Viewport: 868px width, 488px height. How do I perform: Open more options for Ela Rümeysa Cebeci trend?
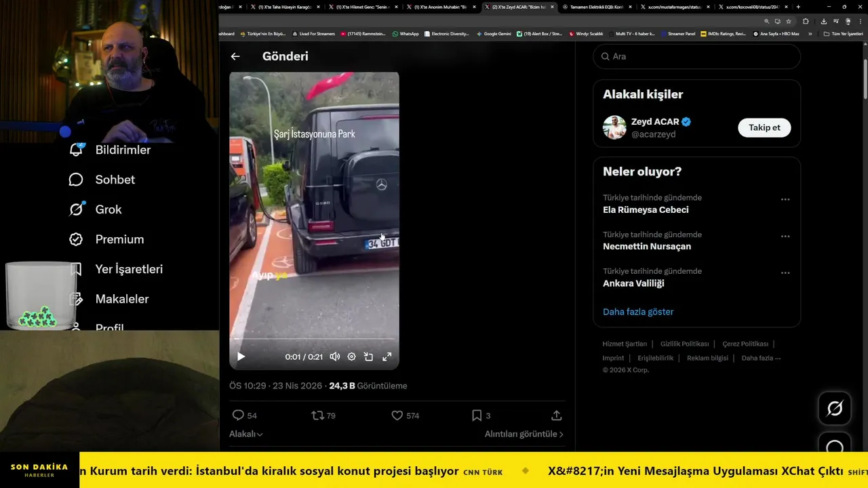point(785,199)
